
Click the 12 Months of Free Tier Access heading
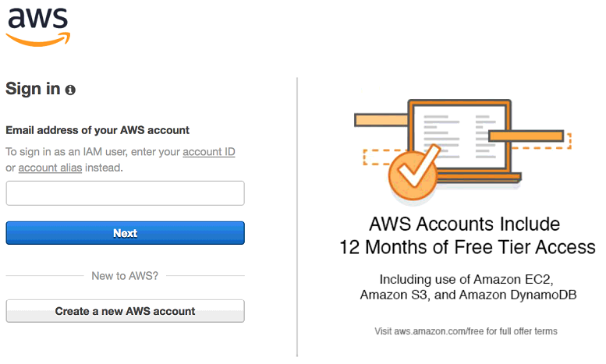467,247
